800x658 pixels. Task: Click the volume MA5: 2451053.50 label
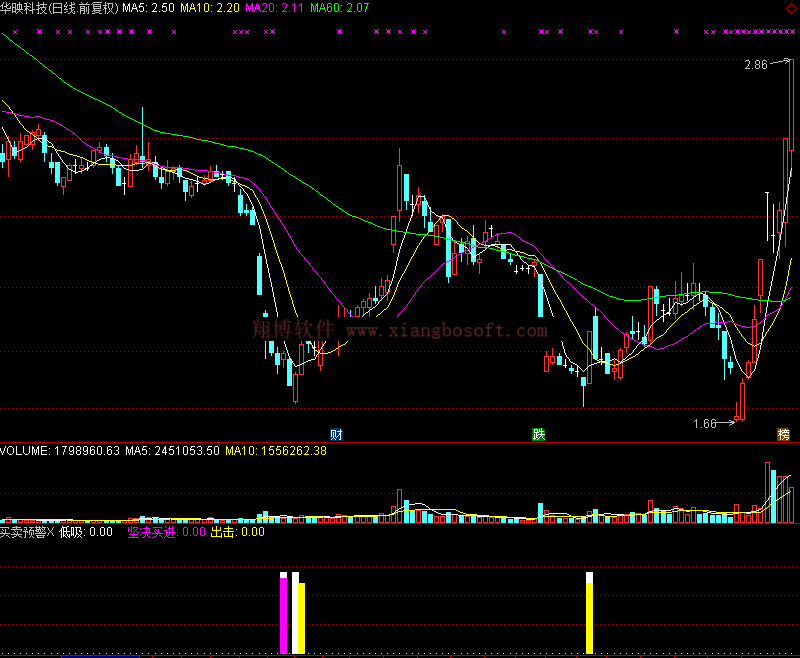[x=172, y=451]
